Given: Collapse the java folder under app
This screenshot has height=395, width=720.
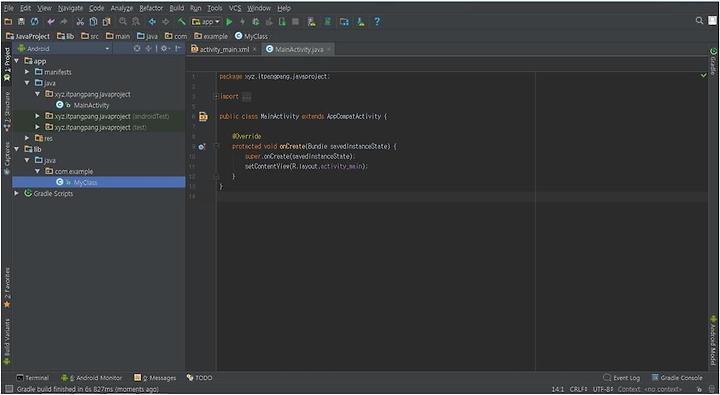Looking at the screenshot, I should (28, 83).
